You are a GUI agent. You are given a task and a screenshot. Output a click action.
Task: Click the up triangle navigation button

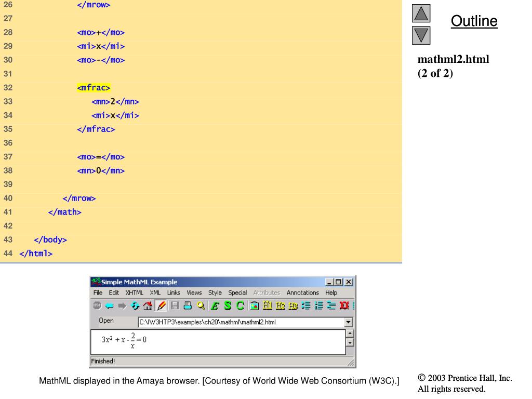tap(421, 13)
